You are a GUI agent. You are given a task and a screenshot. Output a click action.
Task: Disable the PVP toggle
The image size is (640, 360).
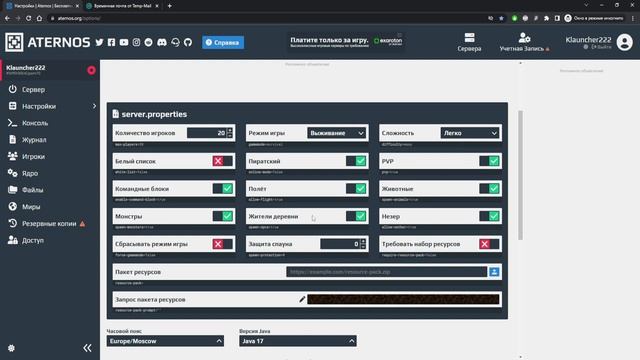[489, 161]
